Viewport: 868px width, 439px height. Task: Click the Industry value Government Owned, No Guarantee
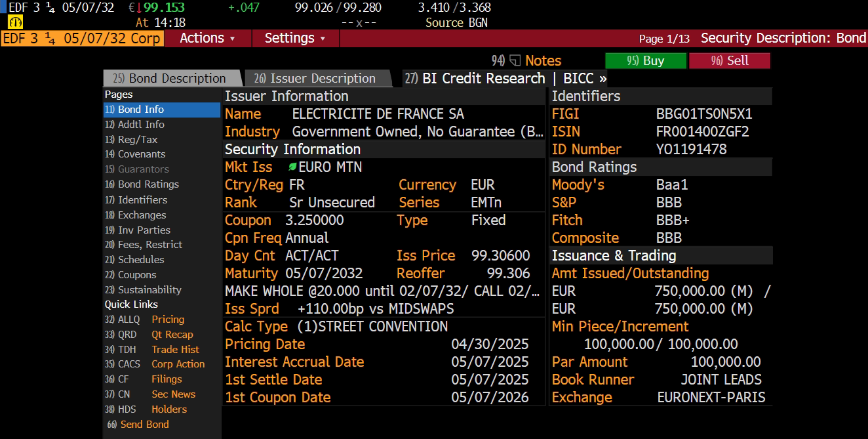coord(418,132)
